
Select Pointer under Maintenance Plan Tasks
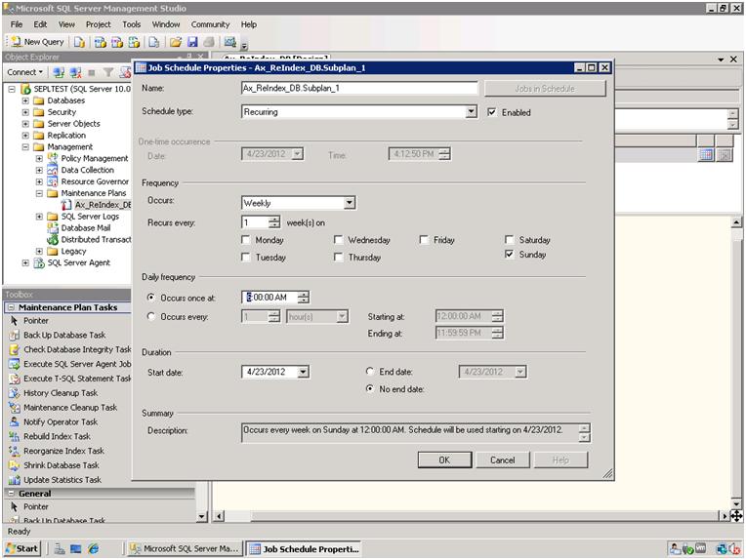pos(36,320)
